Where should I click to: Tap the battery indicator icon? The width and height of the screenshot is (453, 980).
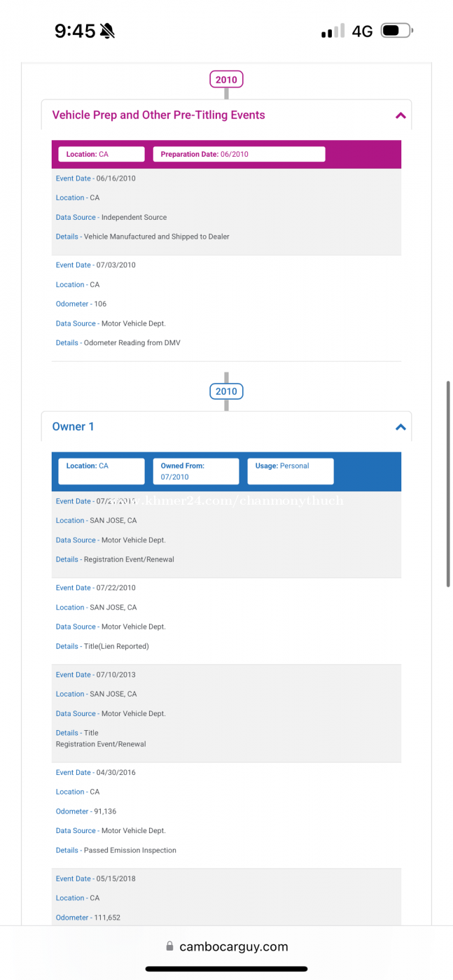pyautogui.click(x=397, y=31)
